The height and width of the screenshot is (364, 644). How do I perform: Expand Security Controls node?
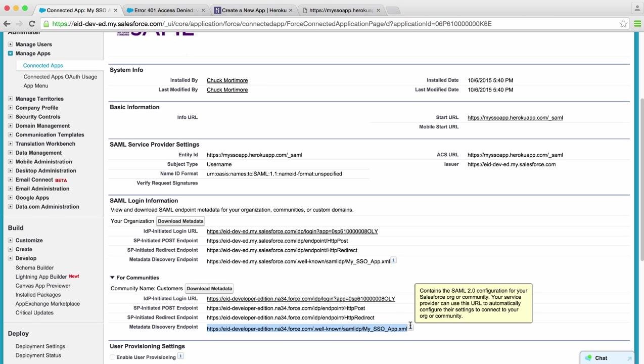(x=10, y=117)
